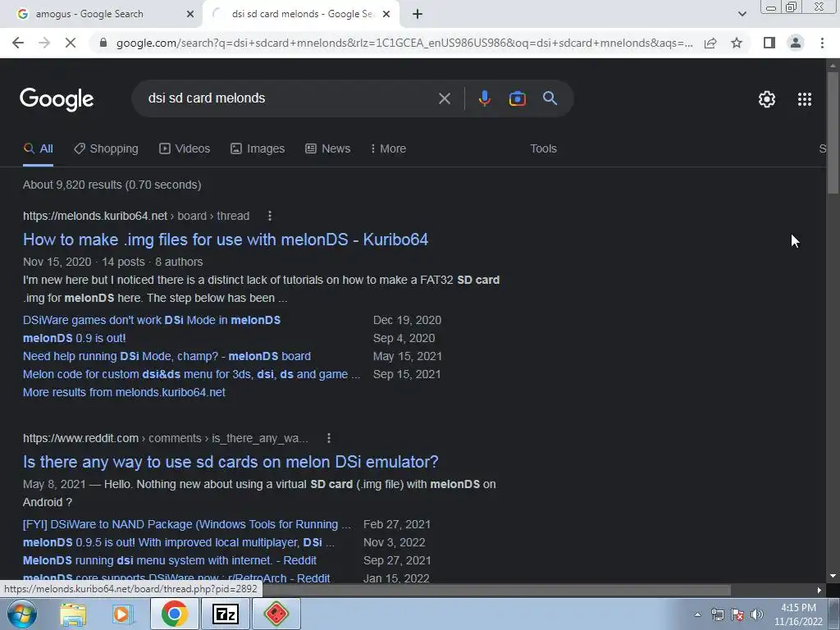Click the forward navigation arrow
Viewport: 840px width, 630px height.
click(44, 43)
